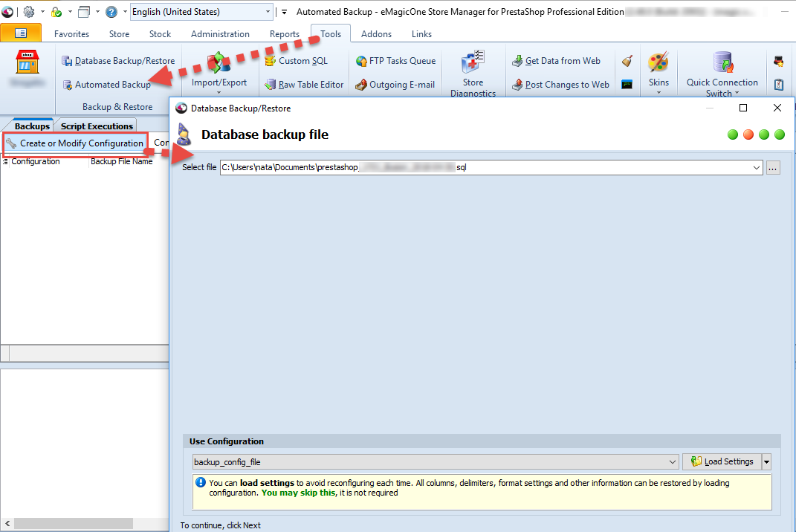Click the Quick Connection Switch database icon
The height and width of the screenshot is (532, 796).
coord(723,62)
